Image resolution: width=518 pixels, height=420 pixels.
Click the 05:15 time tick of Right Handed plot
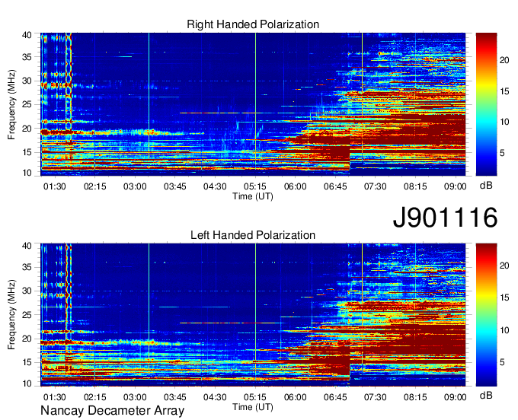[255, 186]
